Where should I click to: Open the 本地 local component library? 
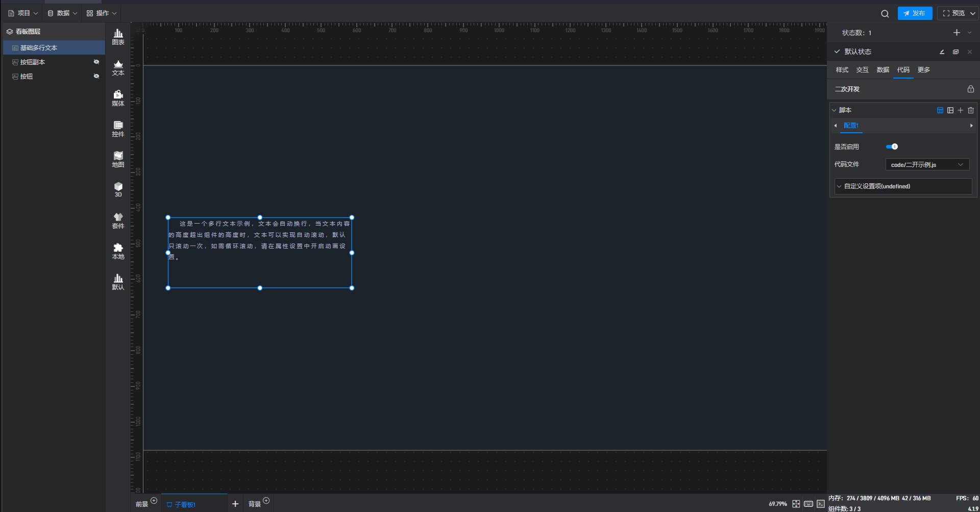(118, 251)
